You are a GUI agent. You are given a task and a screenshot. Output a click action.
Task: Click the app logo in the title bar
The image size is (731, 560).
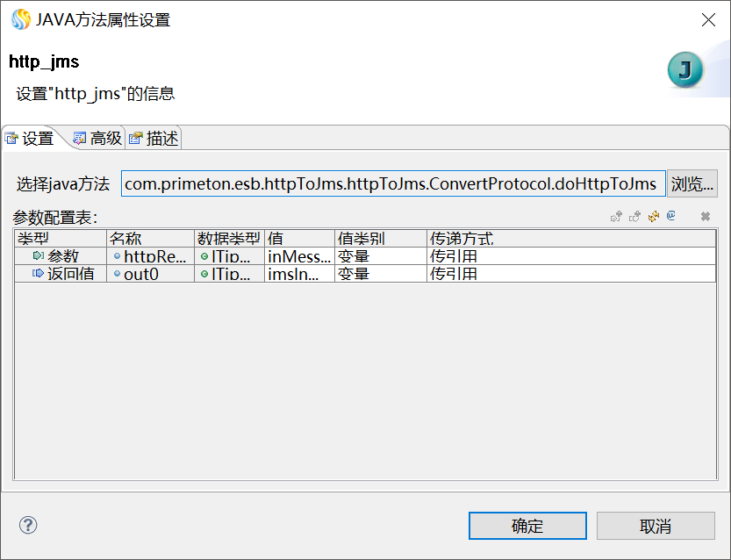click(x=21, y=19)
